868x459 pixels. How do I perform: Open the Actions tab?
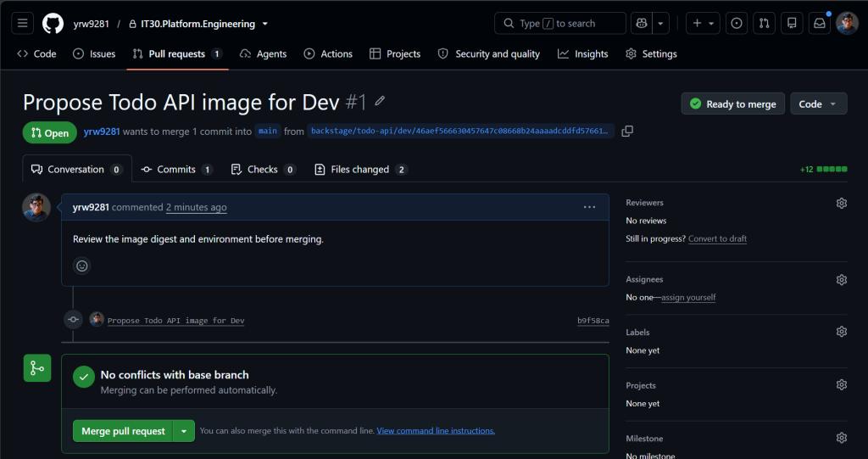click(328, 53)
